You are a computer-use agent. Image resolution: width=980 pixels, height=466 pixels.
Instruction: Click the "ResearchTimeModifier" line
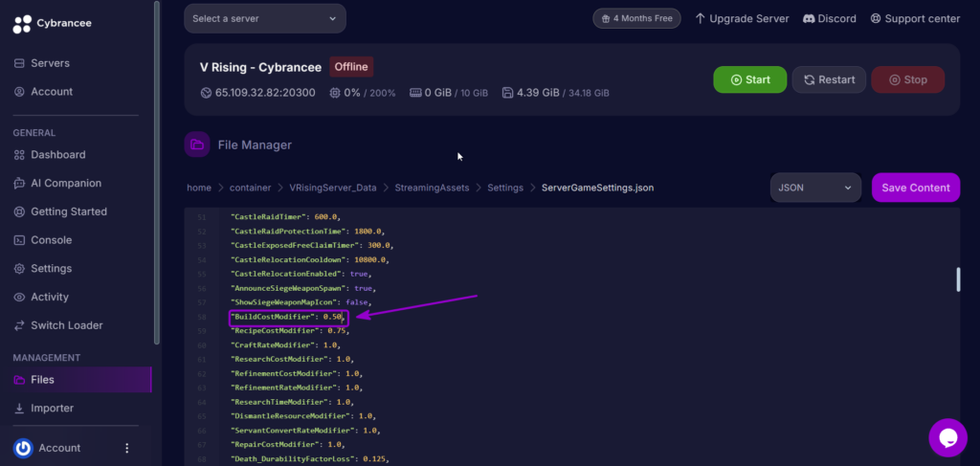click(x=292, y=402)
